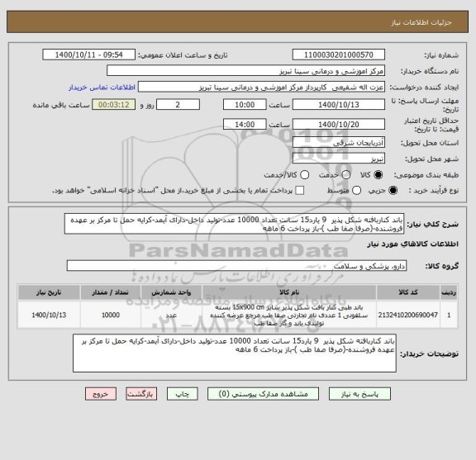
Task: Click the واحد شمارش column header
Action: (171, 292)
